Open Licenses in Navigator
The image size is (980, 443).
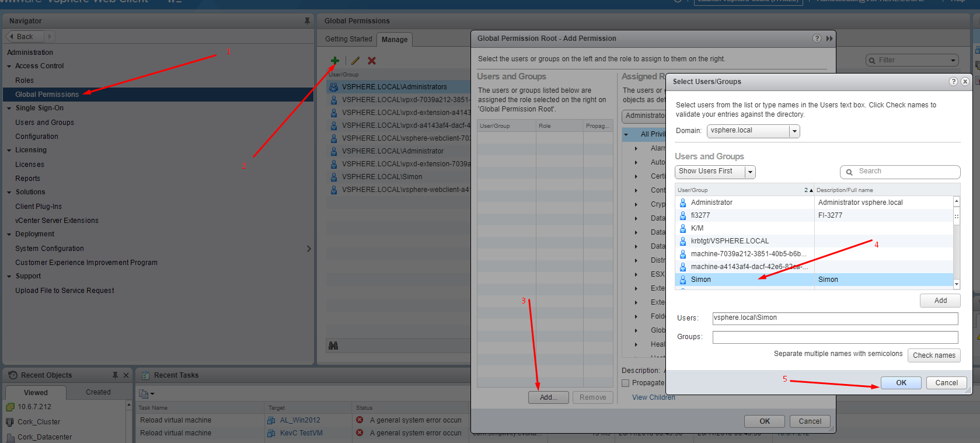tap(30, 165)
